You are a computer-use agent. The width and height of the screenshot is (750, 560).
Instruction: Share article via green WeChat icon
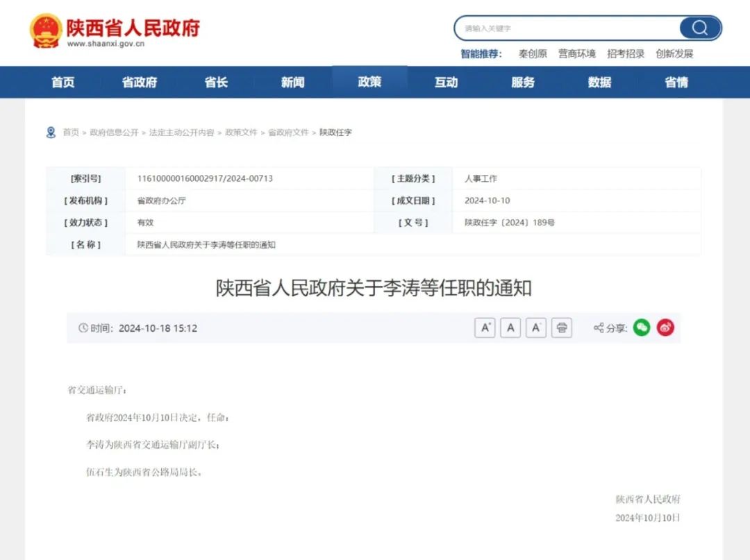pos(642,328)
